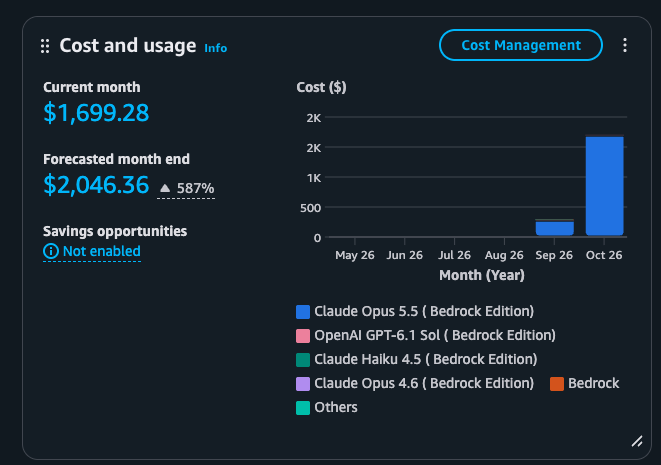Click the Cost ($) chart axis title

pyautogui.click(x=321, y=87)
